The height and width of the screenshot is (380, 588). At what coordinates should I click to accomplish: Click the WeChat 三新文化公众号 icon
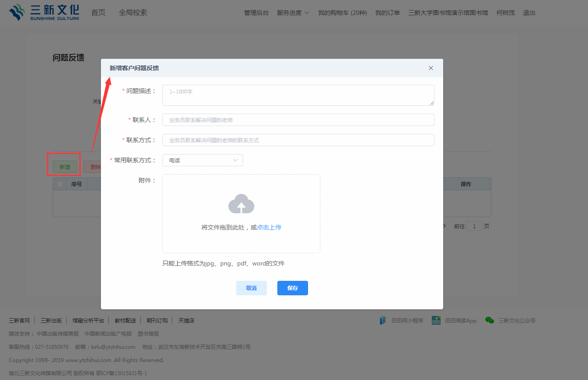coord(489,320)
